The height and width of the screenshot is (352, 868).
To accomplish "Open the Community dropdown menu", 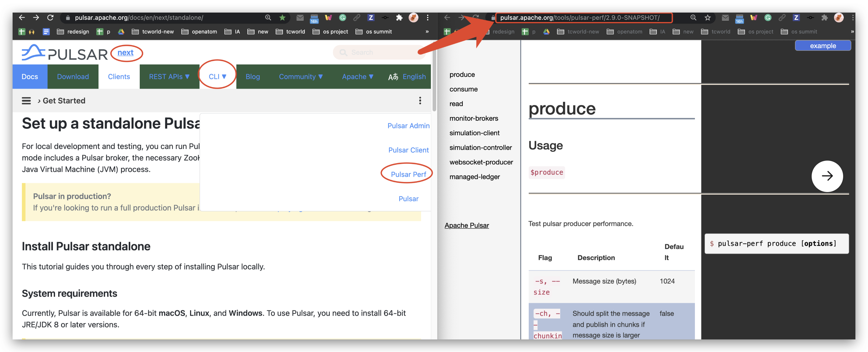I will 301,77.
